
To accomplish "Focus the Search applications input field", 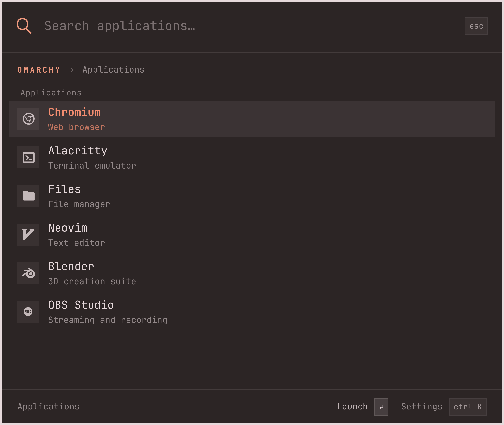I will point(251,26).
